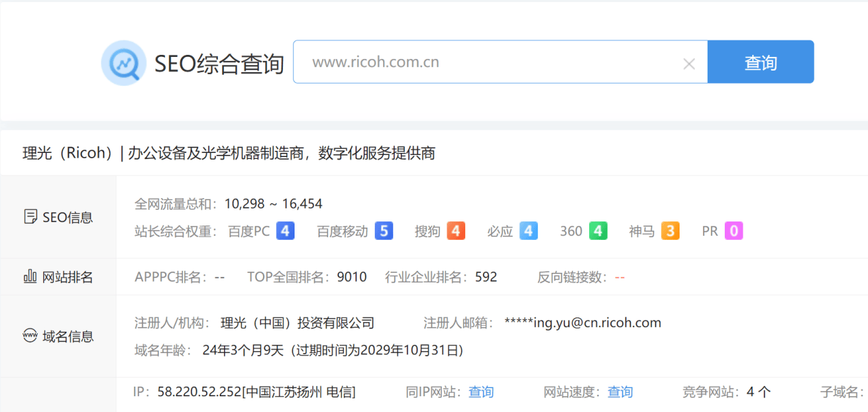
Task: Click the 360 green weight badge 4
Action: (x=598, y=231)
